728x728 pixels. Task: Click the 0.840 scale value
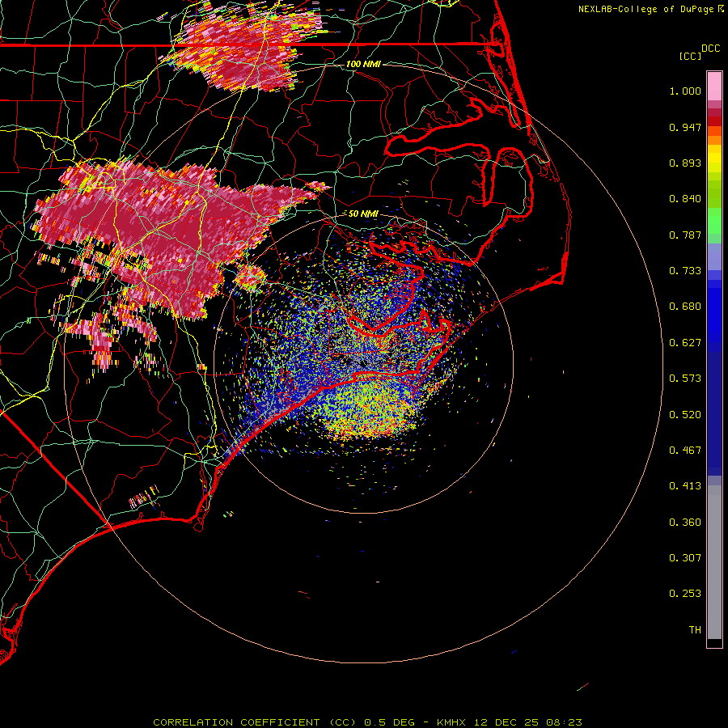[685, 199]
